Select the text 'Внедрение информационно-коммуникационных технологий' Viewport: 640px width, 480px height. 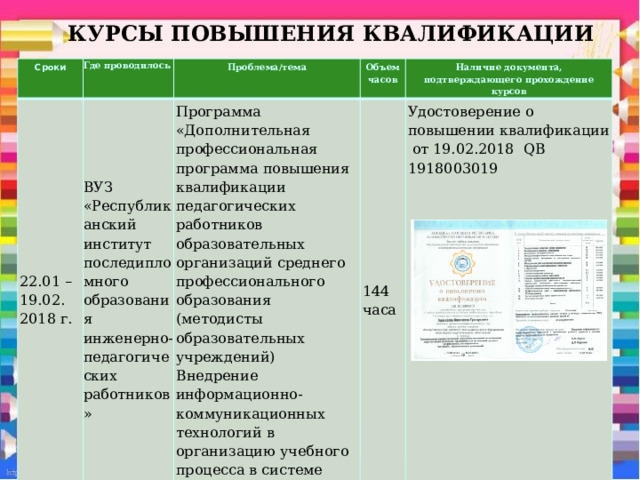(x=251, y=404)
